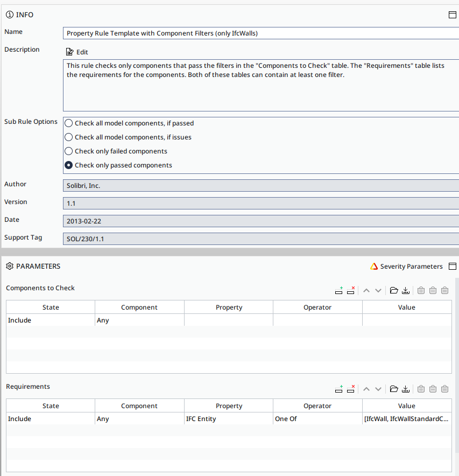Open a filter file for Requirements

(394, 389)
